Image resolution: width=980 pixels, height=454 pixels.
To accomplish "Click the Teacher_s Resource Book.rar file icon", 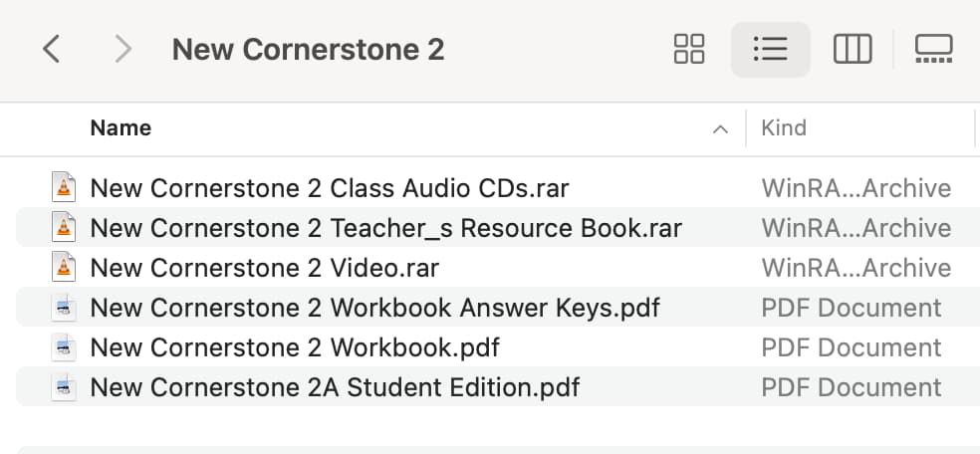I will click(x=64, y=227).
